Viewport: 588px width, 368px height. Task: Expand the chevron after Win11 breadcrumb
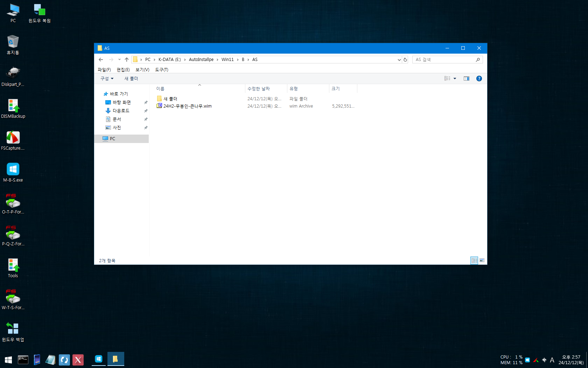tap(238, 60)
